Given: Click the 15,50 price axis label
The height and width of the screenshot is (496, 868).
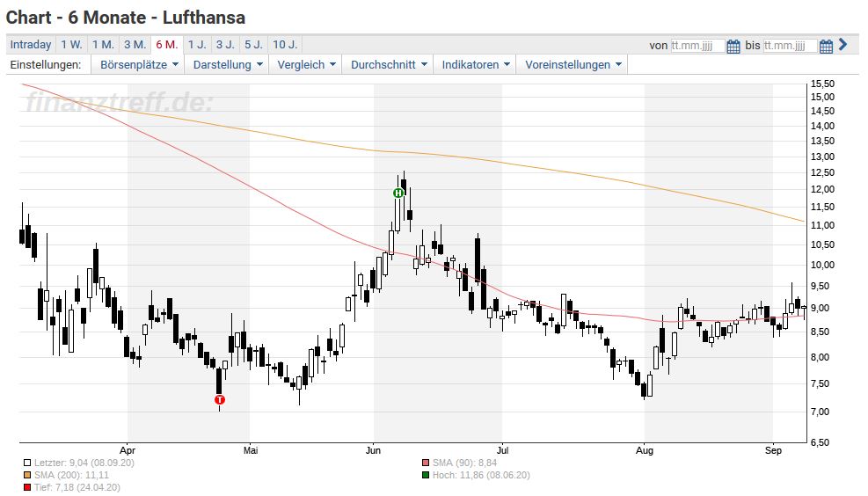Looking at the screenshot, I should [822, 84].
